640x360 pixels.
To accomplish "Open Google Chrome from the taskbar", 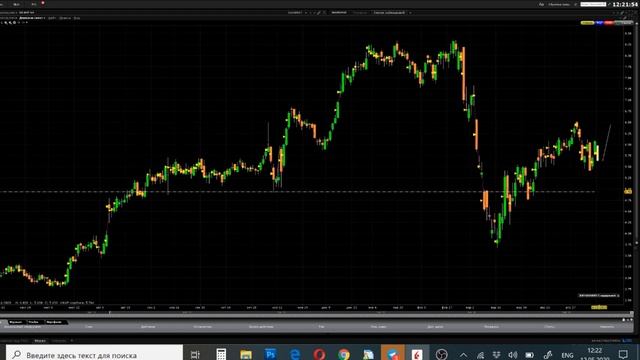I will pos(344,354).
